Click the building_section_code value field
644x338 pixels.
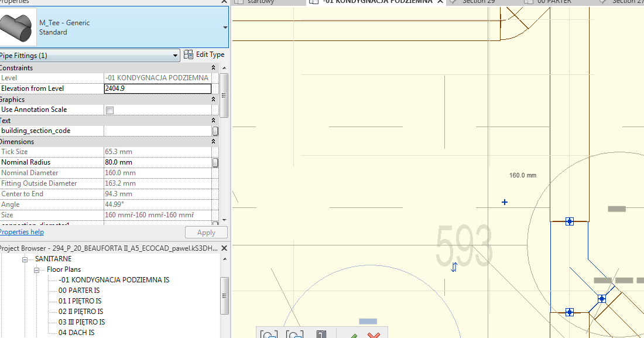click(x=157, y=131)
